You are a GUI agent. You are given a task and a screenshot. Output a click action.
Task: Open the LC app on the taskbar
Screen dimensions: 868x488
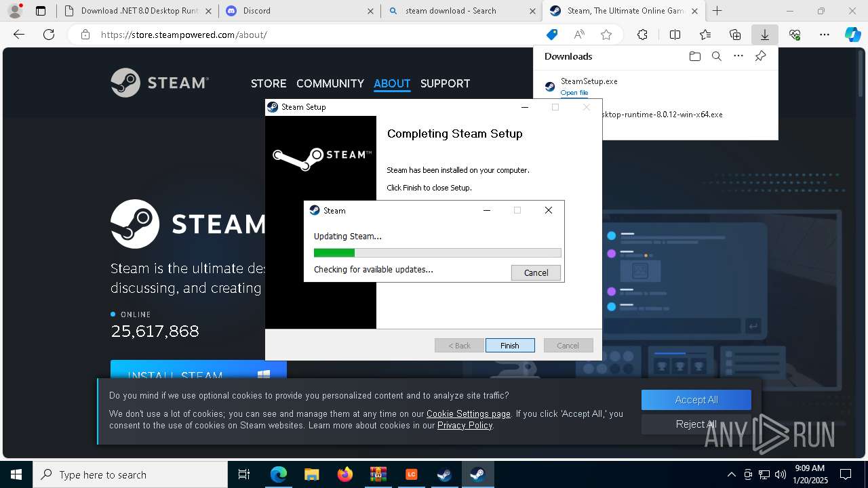411,474
